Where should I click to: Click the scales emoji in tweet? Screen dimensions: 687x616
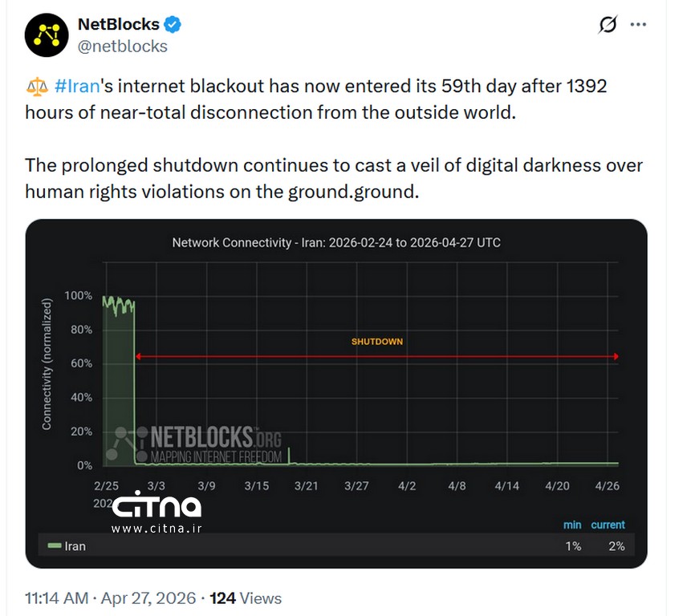click(x=35, y=86)
